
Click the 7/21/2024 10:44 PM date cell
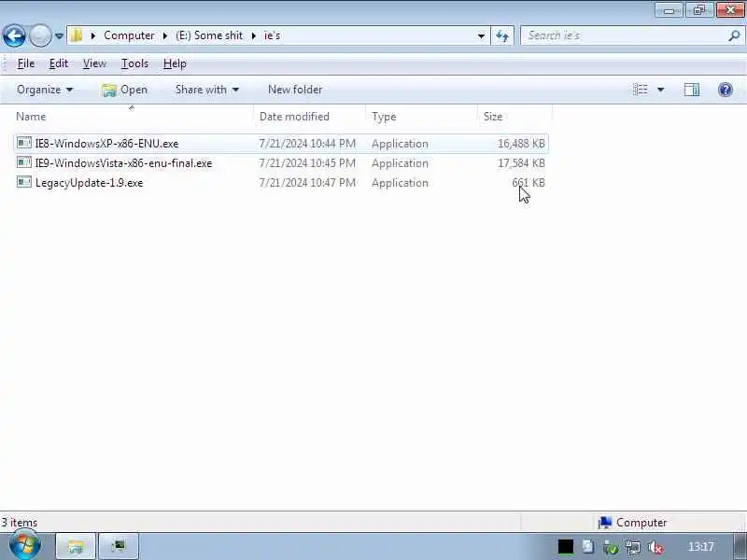click(307, 144)
